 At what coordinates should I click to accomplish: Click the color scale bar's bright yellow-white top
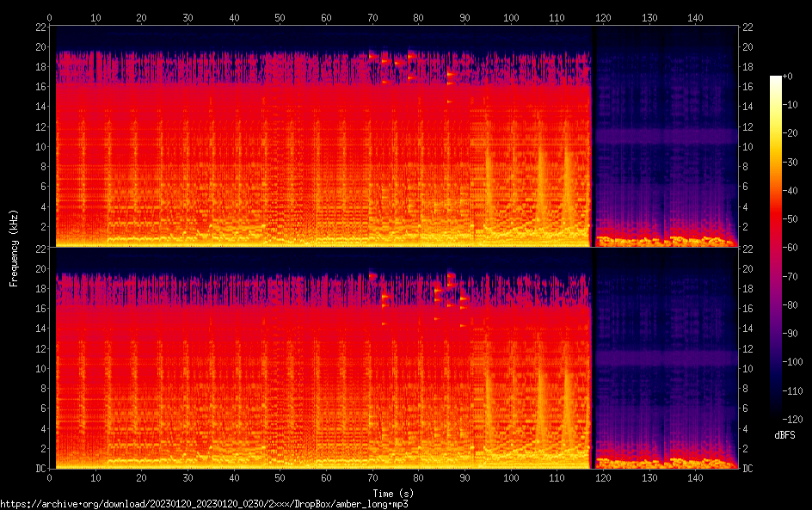776,82
